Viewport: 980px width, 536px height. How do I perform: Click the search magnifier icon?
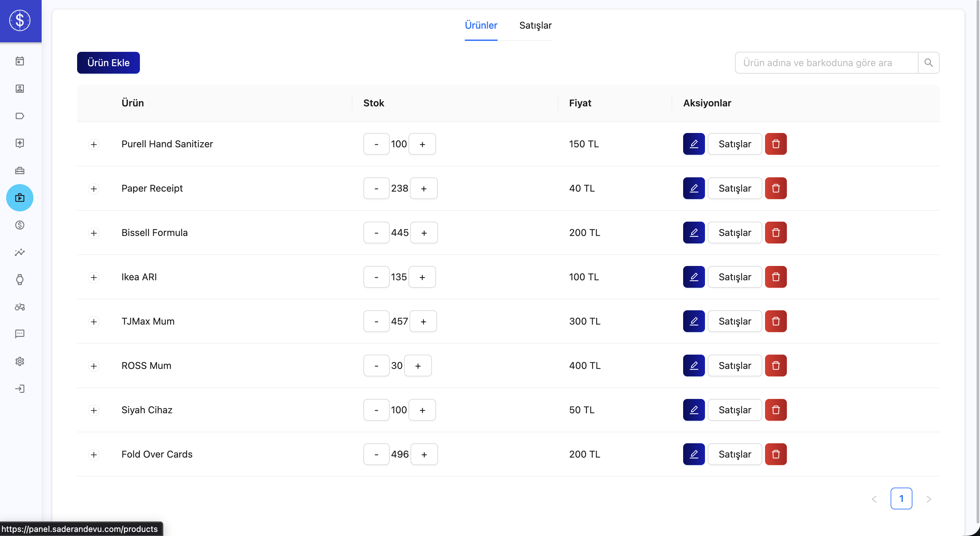tap(928, 63)
